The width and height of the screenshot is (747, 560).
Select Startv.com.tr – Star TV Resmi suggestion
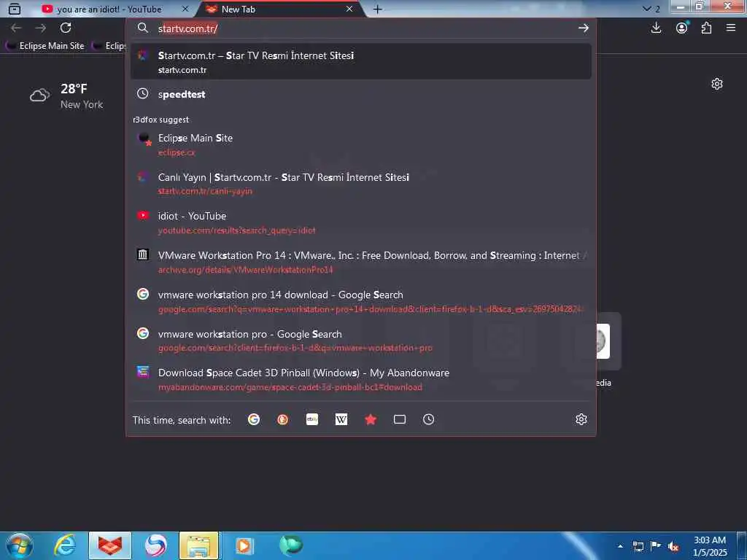[x=361, y=62]
